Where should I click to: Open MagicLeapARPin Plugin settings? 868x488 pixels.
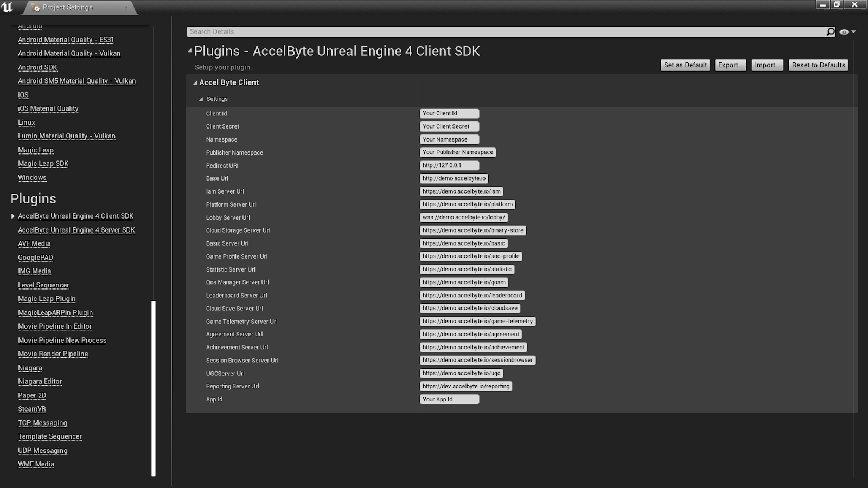tap(55, 313)
